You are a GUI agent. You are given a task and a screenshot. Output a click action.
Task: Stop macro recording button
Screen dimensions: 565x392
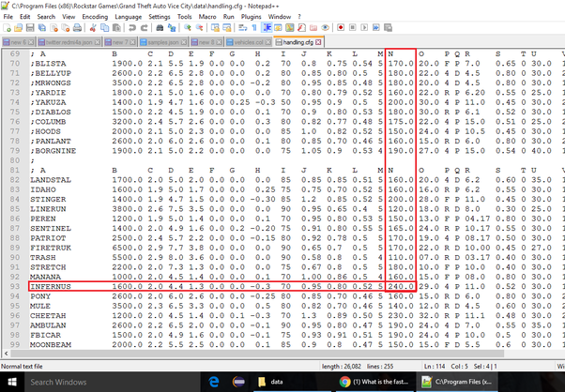pos(353,28)
